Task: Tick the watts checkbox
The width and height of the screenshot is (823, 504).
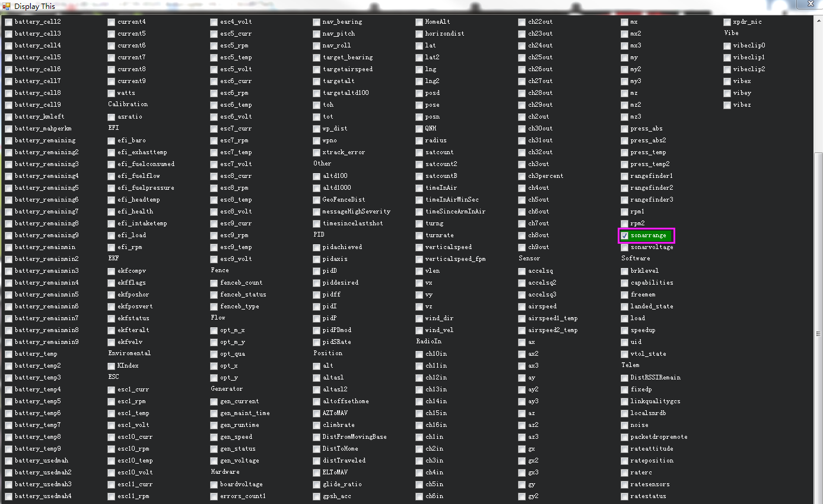Action: pyautogui.click(x=112, y=93)
